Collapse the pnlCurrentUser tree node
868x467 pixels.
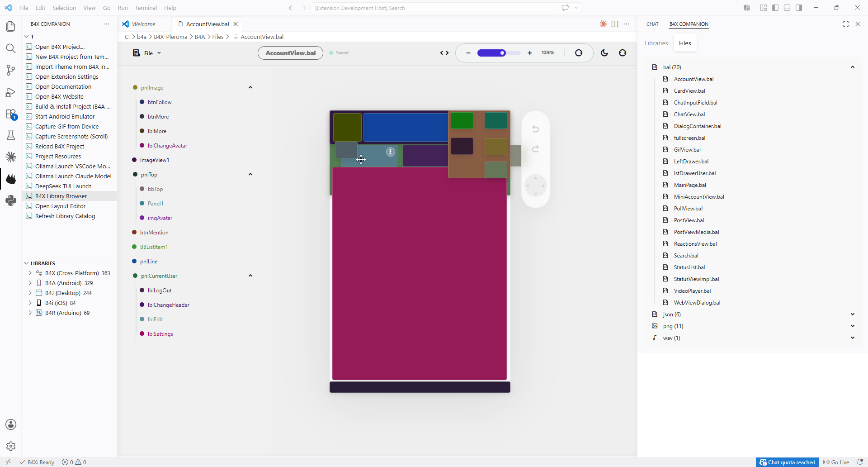[250, 276]
